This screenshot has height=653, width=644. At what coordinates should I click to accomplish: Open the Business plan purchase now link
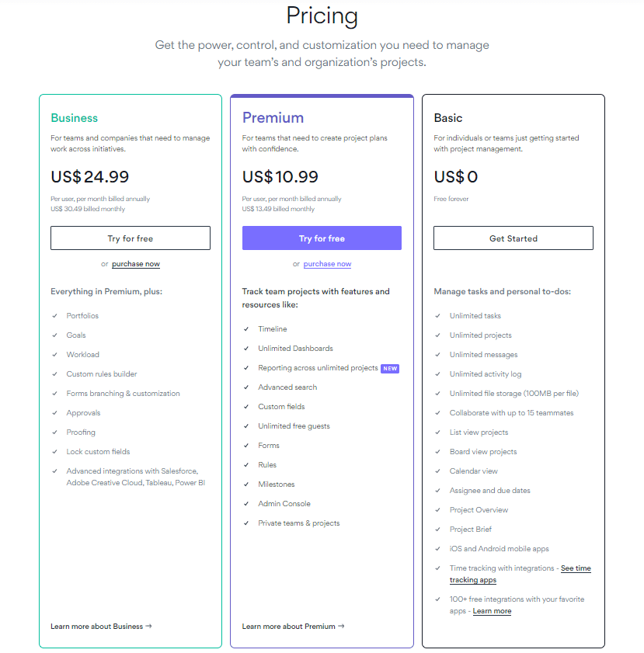(x=136, y=264)
